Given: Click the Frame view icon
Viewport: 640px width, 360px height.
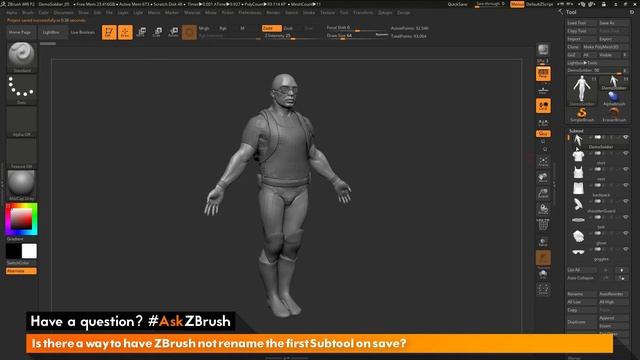Looking at the screenshot, I should click(543, 161).
